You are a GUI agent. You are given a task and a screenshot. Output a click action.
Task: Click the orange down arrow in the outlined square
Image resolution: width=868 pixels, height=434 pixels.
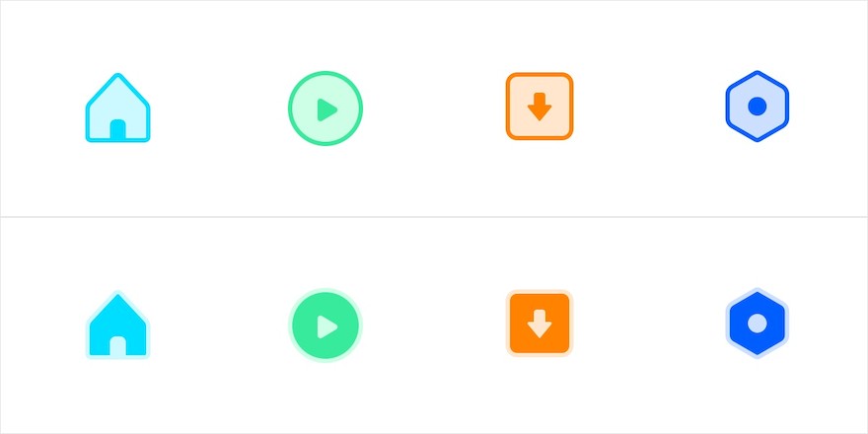point(540,107)
